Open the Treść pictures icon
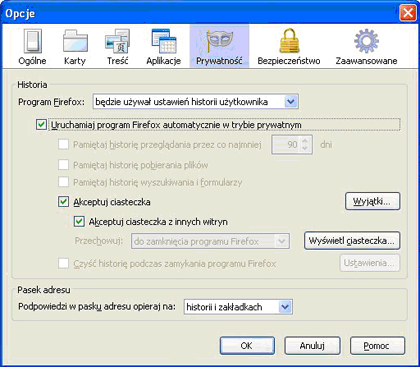The height and width of the screenshot is (367, 420). [x=117, y=41]
